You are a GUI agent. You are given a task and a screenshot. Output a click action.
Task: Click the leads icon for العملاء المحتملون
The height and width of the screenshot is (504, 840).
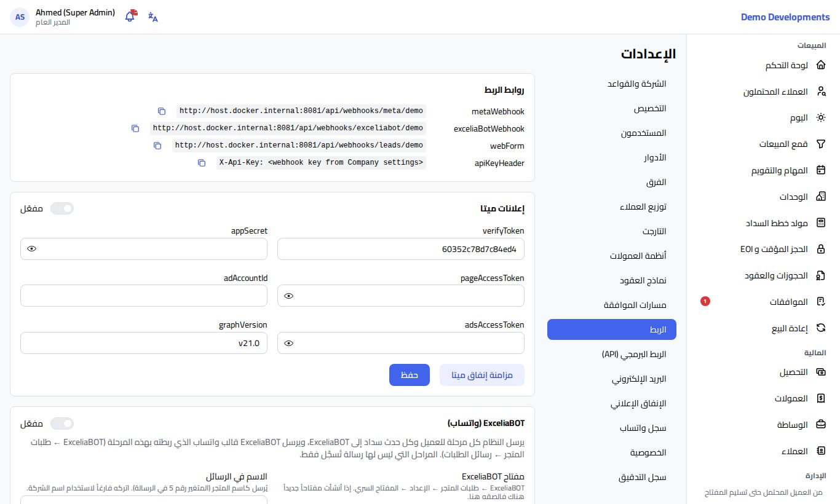820,92
